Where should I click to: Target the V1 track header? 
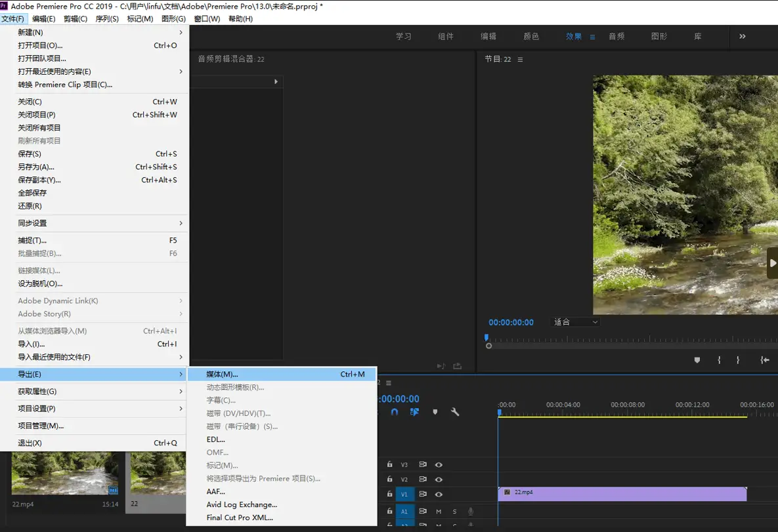pyautogui.click(x=404, y=495)
